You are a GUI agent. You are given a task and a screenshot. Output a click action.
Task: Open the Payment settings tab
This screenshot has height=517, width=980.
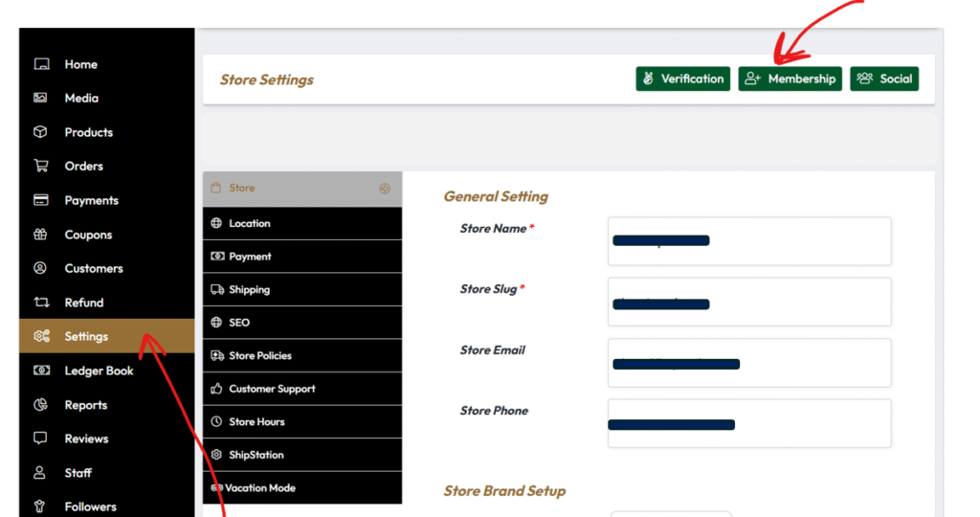tap(301, 257)
